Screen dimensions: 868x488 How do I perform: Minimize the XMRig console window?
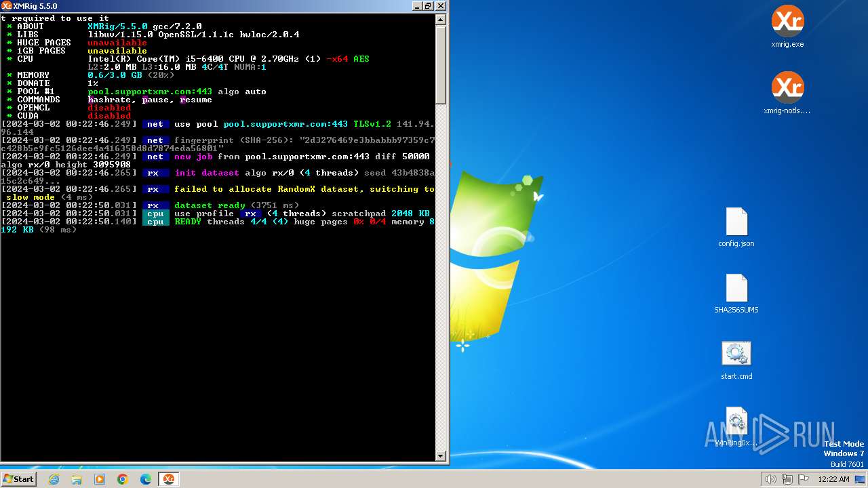[x=417, y=5]
